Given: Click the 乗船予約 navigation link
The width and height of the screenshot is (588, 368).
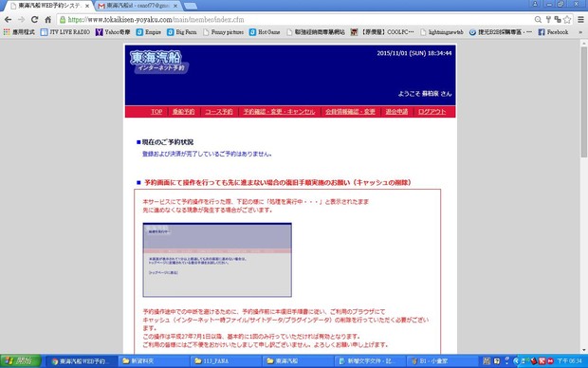Looking at the screenshot, I should [x=183, y=112].
